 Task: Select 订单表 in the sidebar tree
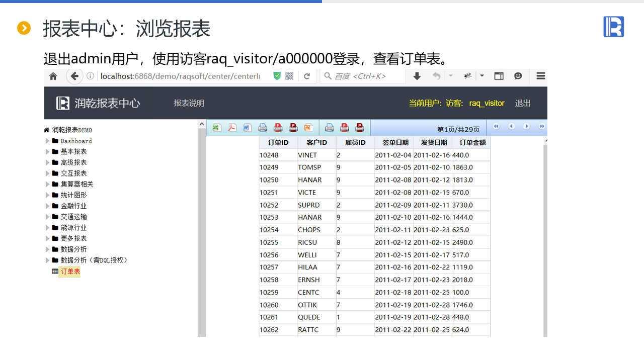[x=69, y=271]
